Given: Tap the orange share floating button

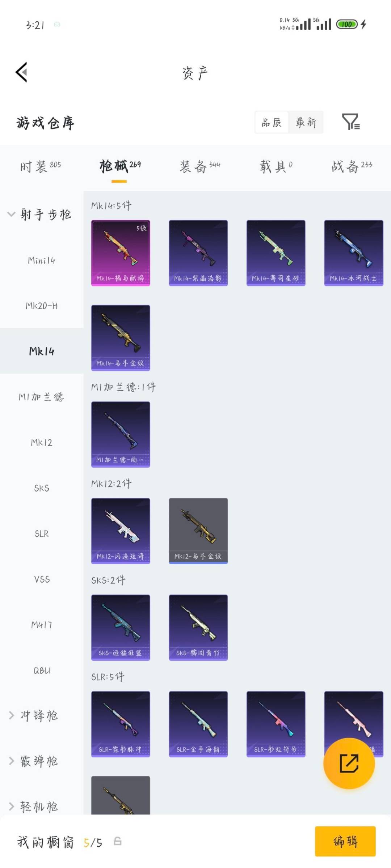Looking at the screenshot, I should tap(349, 763).
